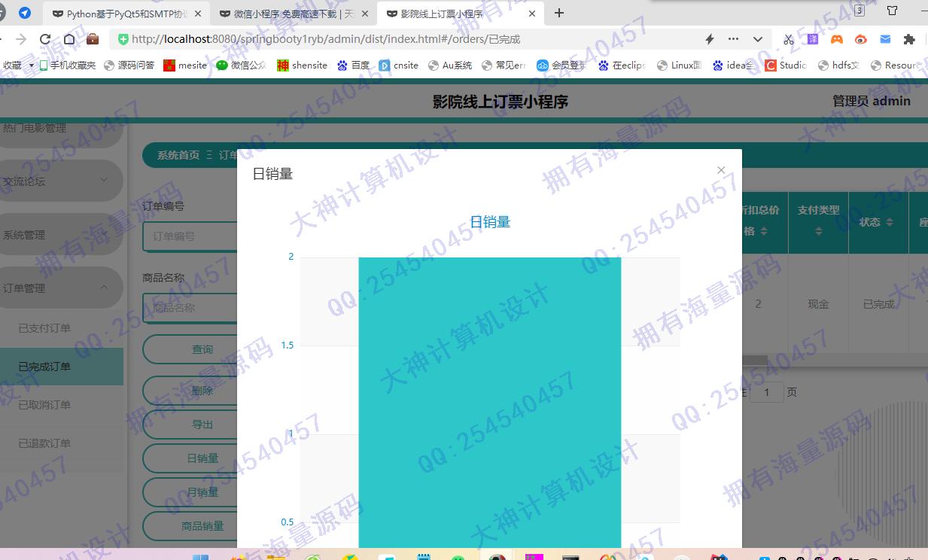Image resolution: width=928 pixels, height=560 pixels.
Task: Click the 查询 button
Action: click(x=190, y=349)
